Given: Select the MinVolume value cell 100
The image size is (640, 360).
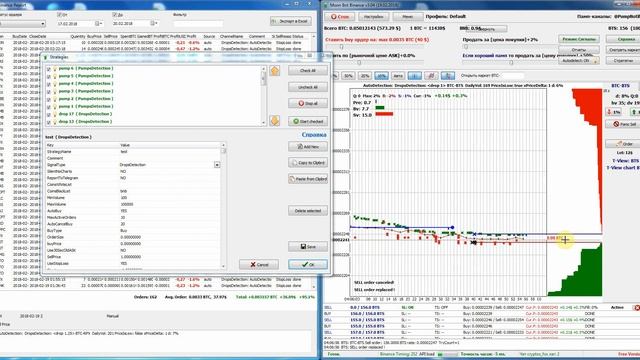Looking at the screenshot, I should click(169, 198).
